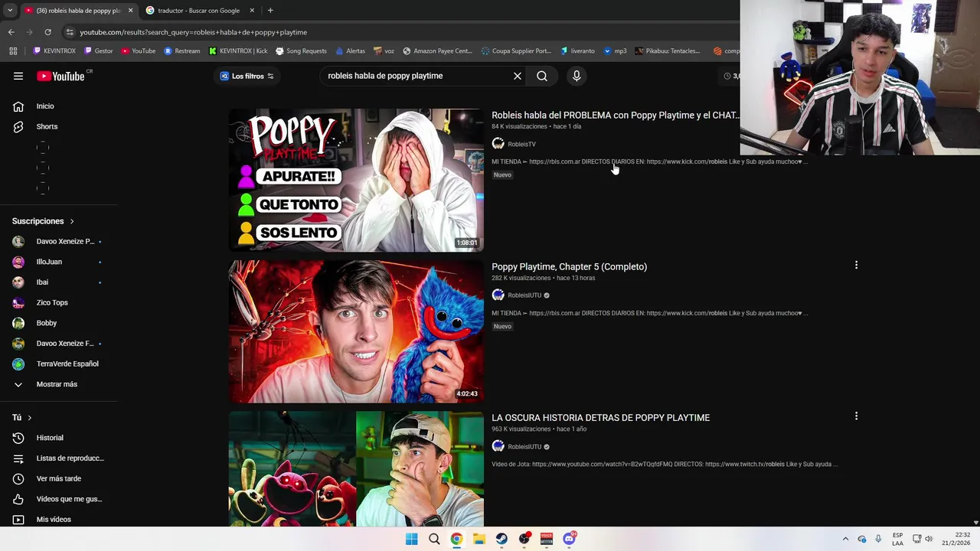980x551 pixels.
Task: Open Windows taskbar search
Action: point(434,539)
